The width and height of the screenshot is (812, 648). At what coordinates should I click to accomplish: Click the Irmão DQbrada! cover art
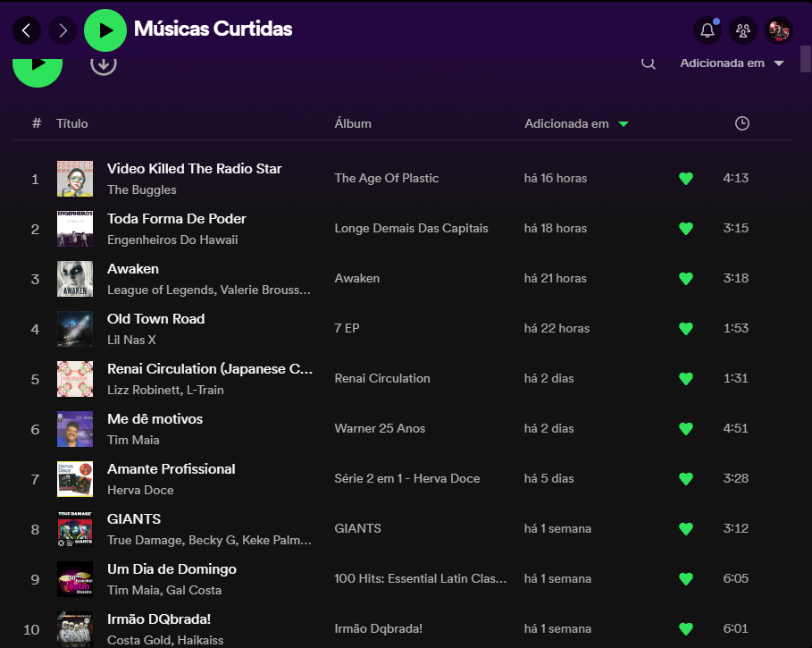click(x=74, y=629)
